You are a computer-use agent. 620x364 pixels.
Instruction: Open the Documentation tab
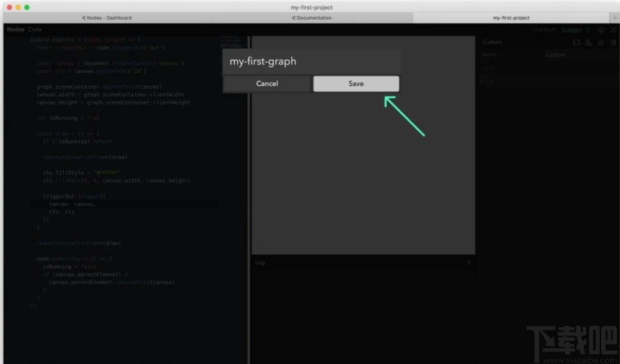tap(311, 17)
